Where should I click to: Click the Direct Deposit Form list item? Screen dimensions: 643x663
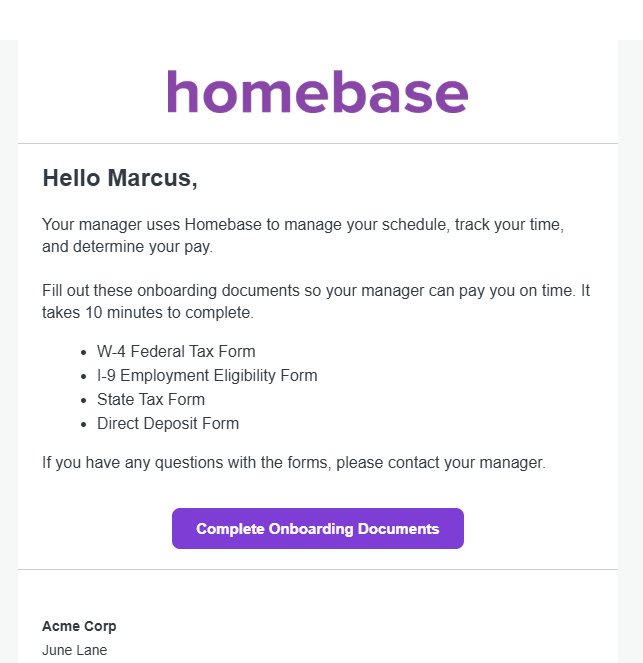[x=168, y=423]
